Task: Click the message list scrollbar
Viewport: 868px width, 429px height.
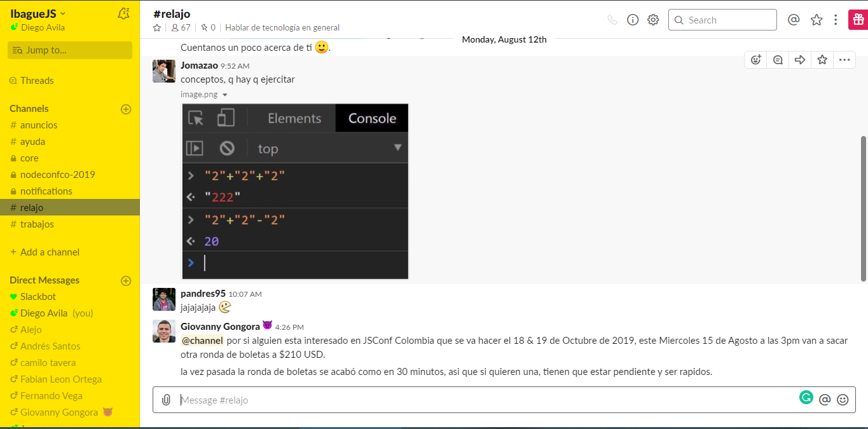Action: [x=863, y=208]
